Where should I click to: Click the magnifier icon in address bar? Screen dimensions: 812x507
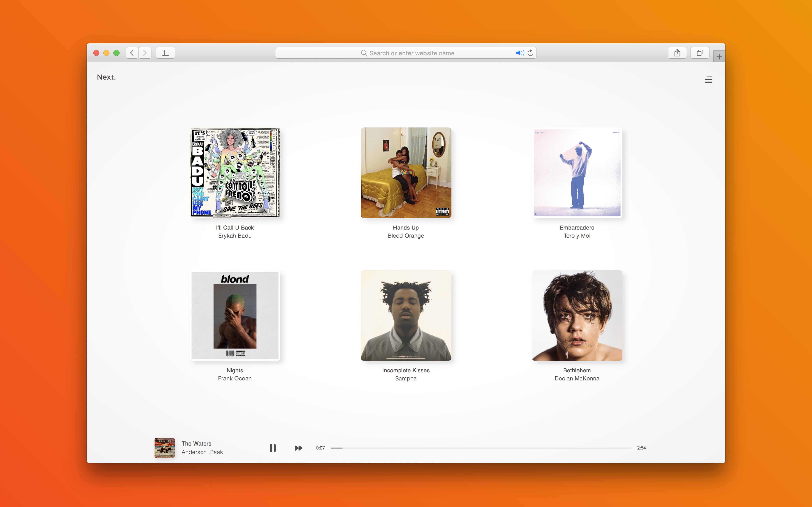[364, 53]
